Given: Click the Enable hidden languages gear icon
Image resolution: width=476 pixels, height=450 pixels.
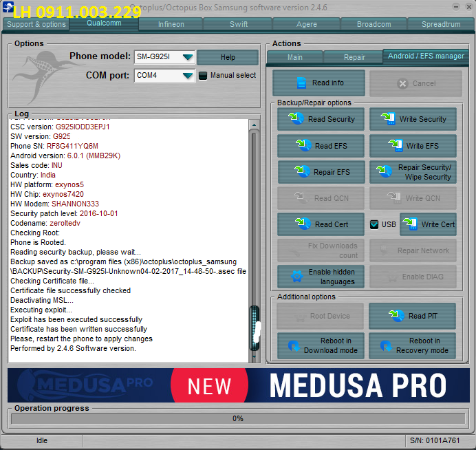Looking at the screenshot, I should point(296,277).
